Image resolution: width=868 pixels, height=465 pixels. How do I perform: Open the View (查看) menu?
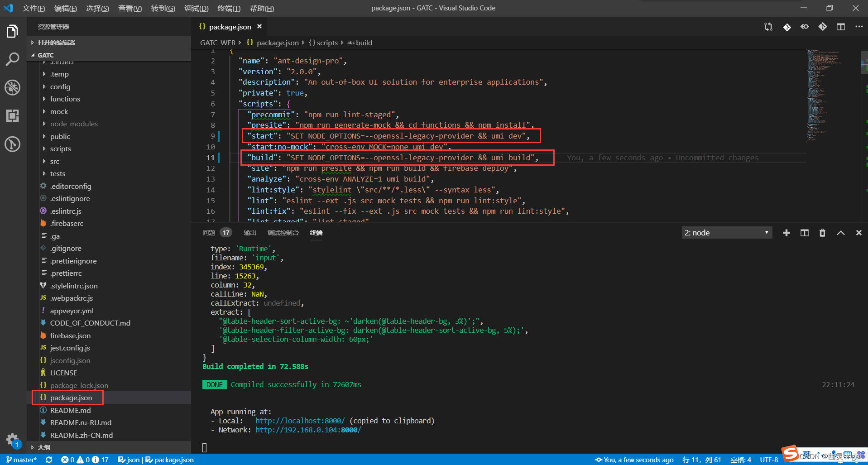[130, 8]
